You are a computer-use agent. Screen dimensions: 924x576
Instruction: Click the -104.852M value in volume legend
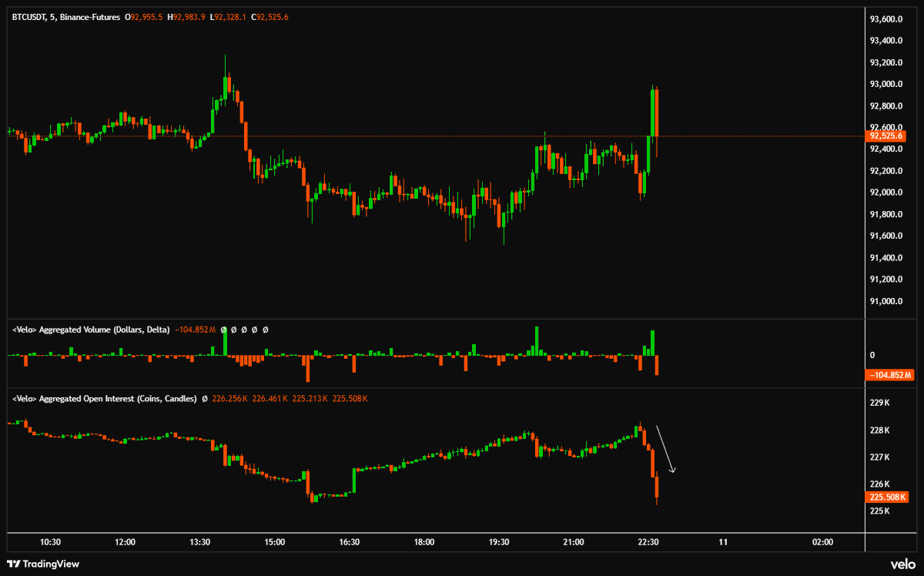(196, 330)
